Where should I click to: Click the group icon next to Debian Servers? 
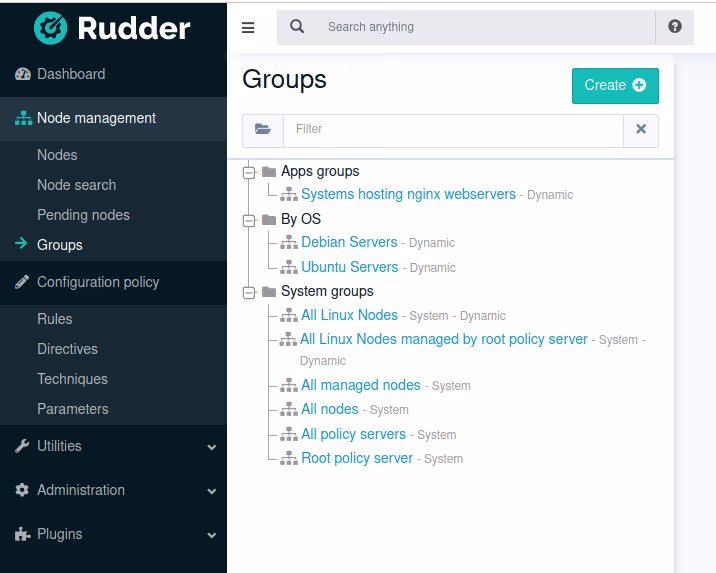pyautogui.click(x=289, y=243)
